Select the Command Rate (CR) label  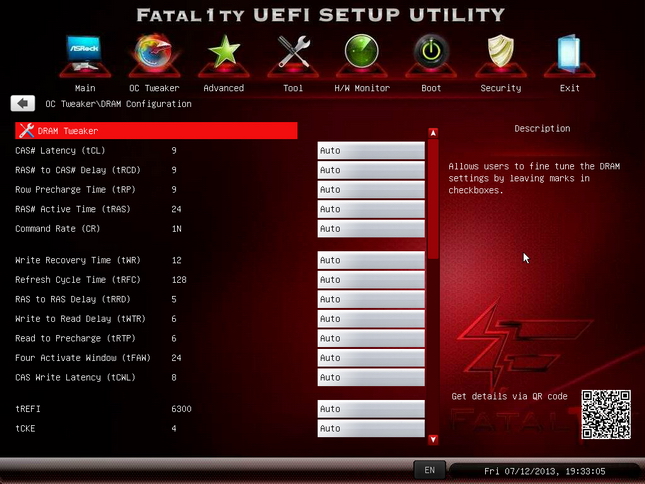pyautogui.click(x=58, y=229)
